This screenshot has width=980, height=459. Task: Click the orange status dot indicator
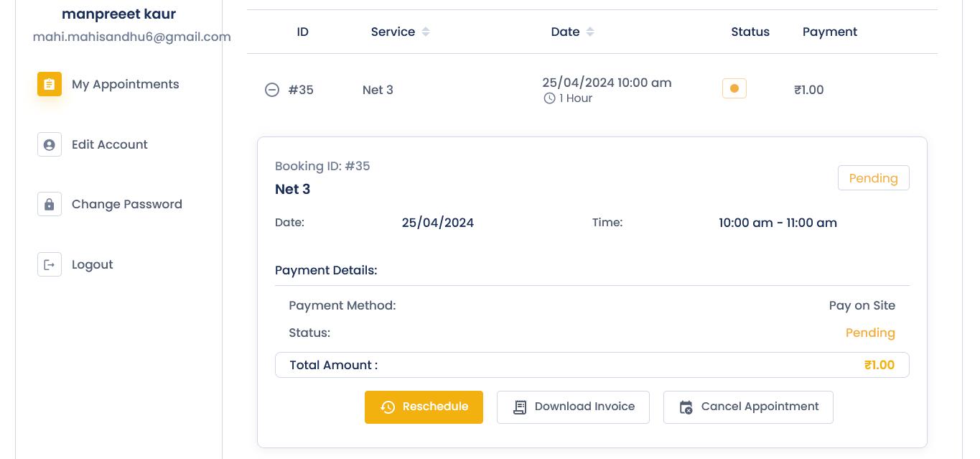click(734, 89)
